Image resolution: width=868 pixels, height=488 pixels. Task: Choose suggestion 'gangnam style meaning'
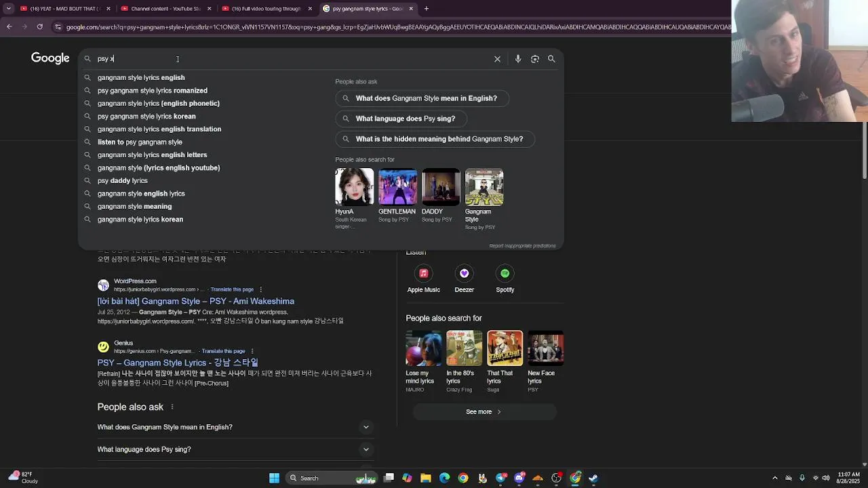134,206
